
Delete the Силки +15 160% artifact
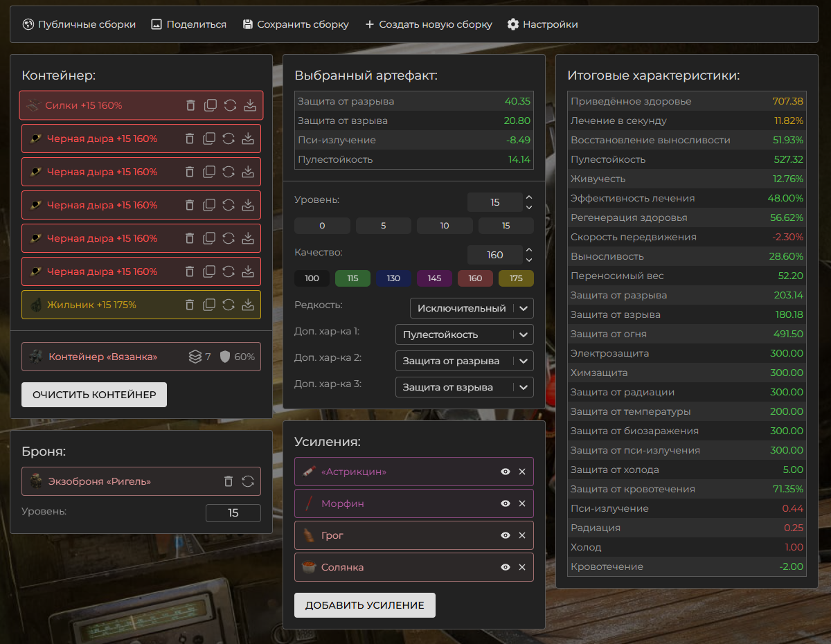tap(190, 105)
